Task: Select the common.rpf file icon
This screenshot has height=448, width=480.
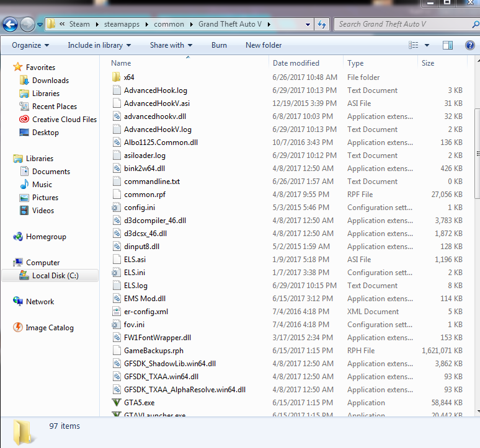Action: (x=117, y=194)
